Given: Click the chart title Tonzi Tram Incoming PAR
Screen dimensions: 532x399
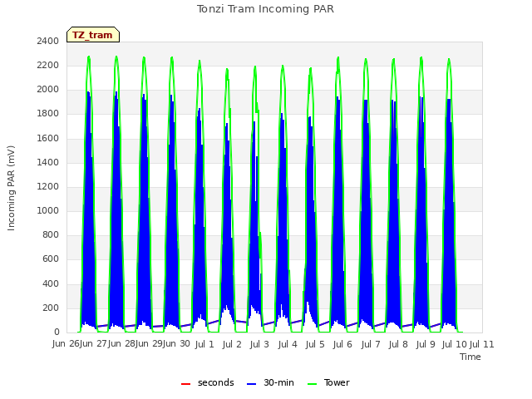Looking at the screenshot, I should point(265,9).
